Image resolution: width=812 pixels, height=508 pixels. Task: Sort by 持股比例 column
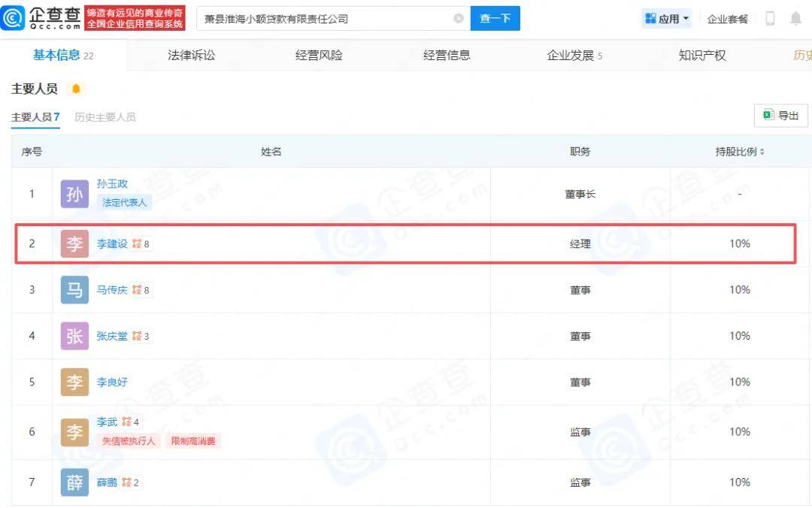pos(762,152)
